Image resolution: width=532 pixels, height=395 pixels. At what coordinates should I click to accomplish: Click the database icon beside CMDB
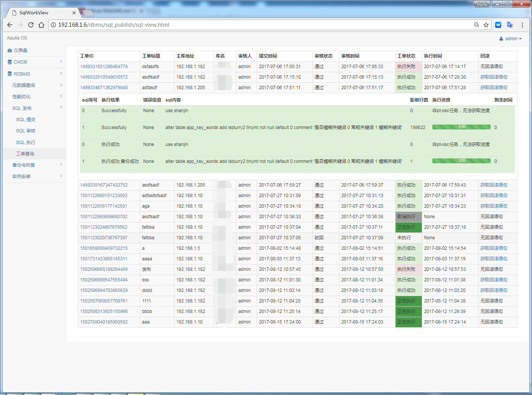pyautogui.click(x=10, y=62)
